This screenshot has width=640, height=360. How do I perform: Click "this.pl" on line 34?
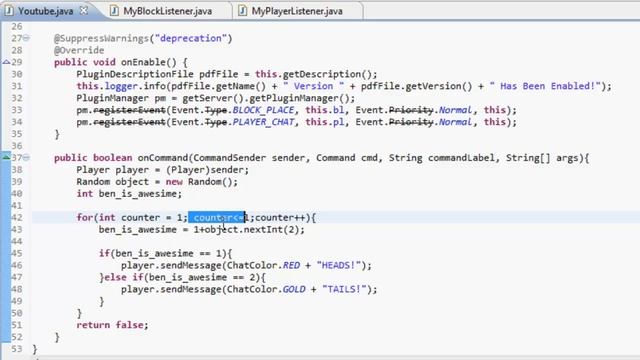click(325, 122)
